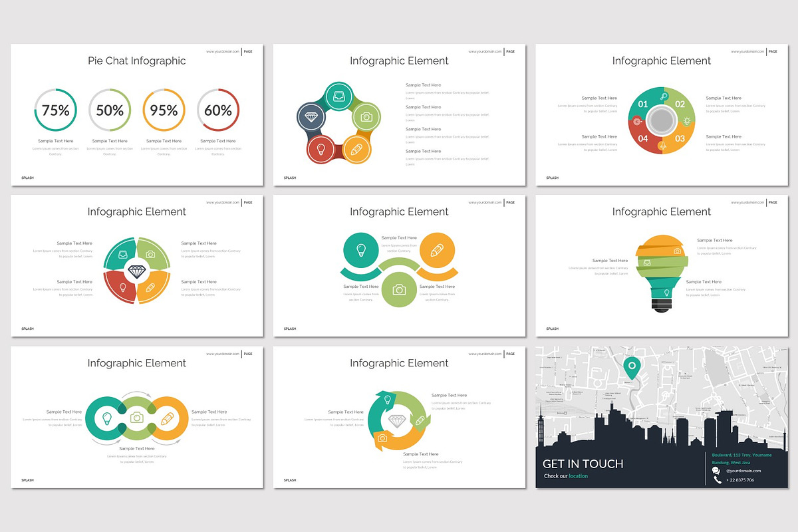This screenshot has width=798, height=532.
Task: Click the 'GET IN TOUCH' heading
Action: (583, 464)
